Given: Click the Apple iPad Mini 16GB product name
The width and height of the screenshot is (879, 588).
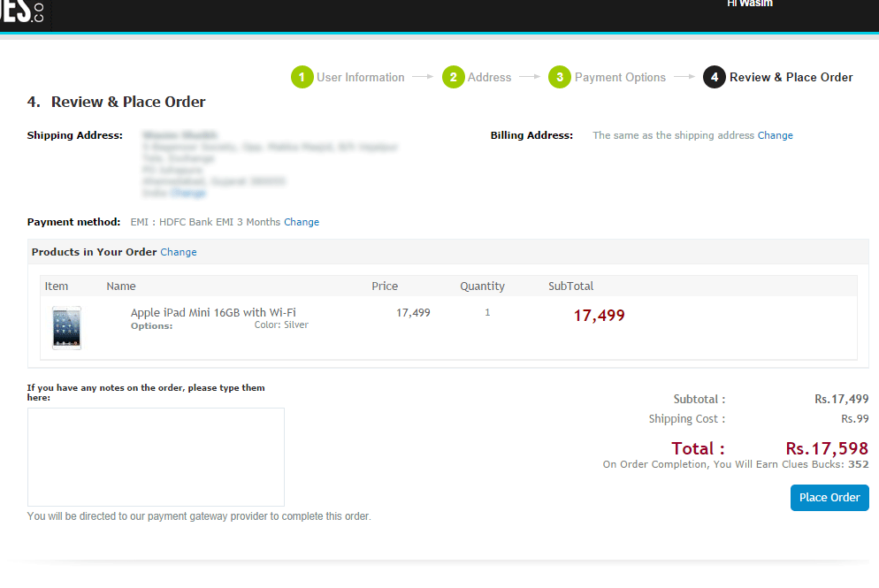Looking at the screenshot, I should pos(213,312).
